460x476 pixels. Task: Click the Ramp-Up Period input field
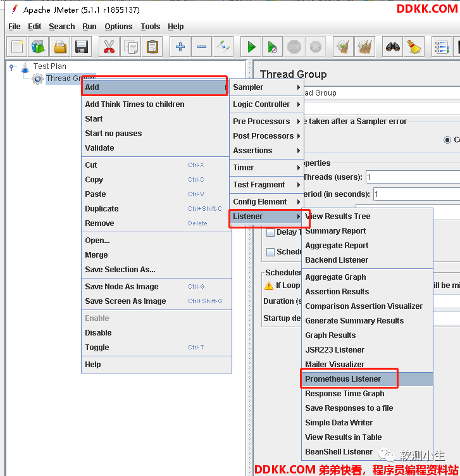416,194
